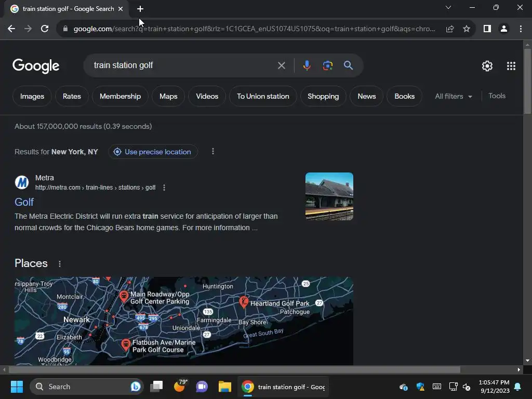This screenshot has width=532, height=399.
Task: Expand the All filters dropdown
Action: (x=453, y=96)
